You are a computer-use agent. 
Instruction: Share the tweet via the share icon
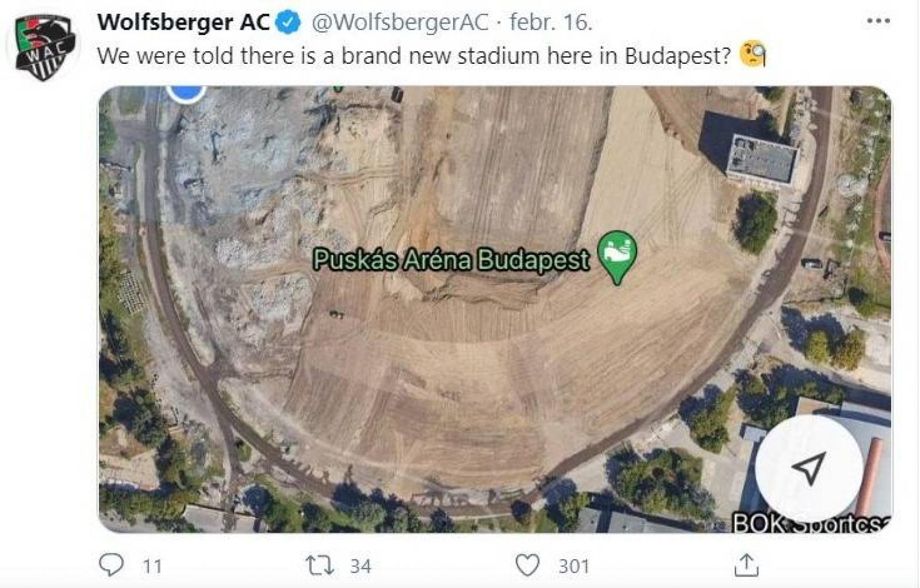(746, 565)
